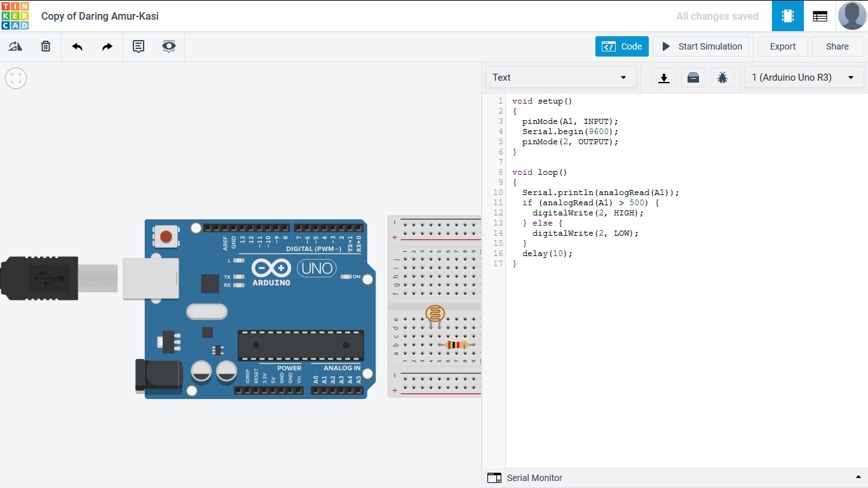Click the Arduino power barrel jack
The height and width of the screenshot is (488, 868).
[x=159, y=375]
